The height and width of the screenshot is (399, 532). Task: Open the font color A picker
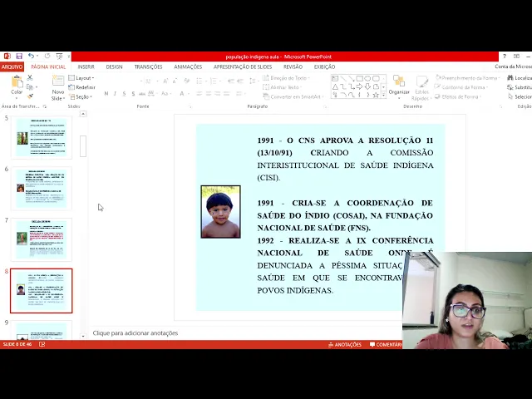click(182, 94)
